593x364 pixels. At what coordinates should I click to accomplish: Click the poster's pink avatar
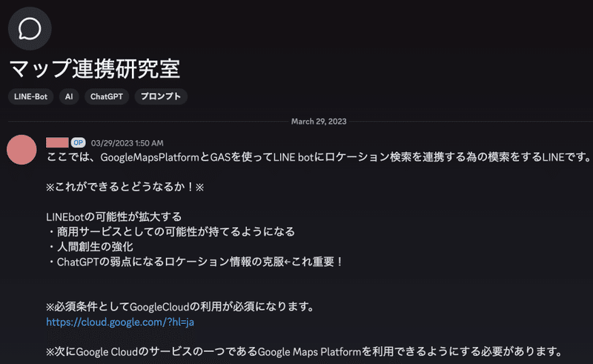click(21, 150)
